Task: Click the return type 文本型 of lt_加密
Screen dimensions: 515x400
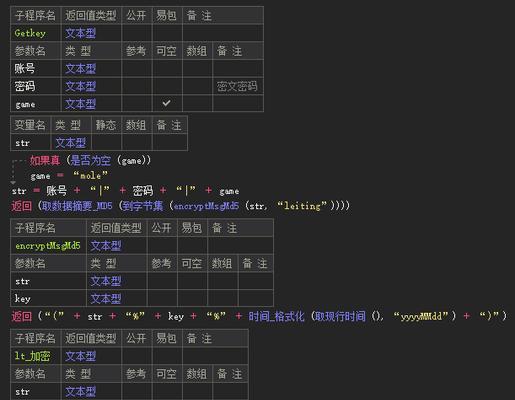Action: click(80, 356)
